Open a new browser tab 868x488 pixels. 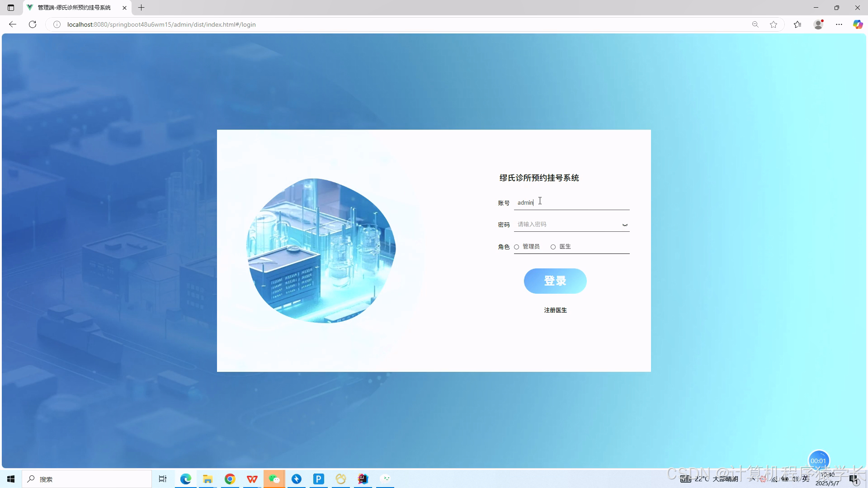coord(142,8)
